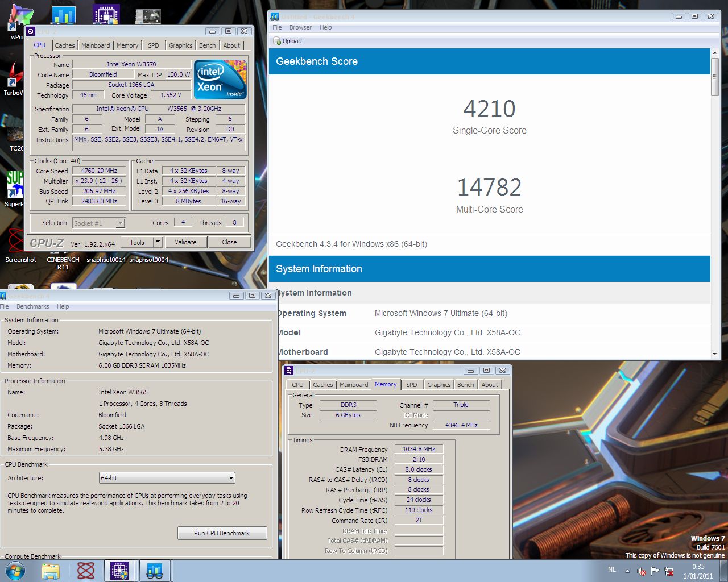Image resolution: width=728 pixels, height=582 pixels.
Task: Open the CINEBENCH R11 desktop shortcut
Action: coord(63,263)
